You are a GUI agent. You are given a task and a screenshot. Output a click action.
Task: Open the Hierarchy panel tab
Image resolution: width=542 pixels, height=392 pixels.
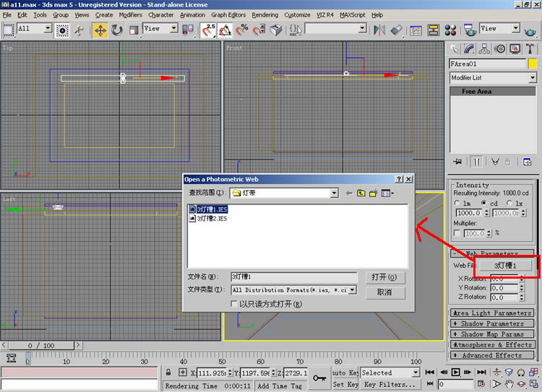484,48
